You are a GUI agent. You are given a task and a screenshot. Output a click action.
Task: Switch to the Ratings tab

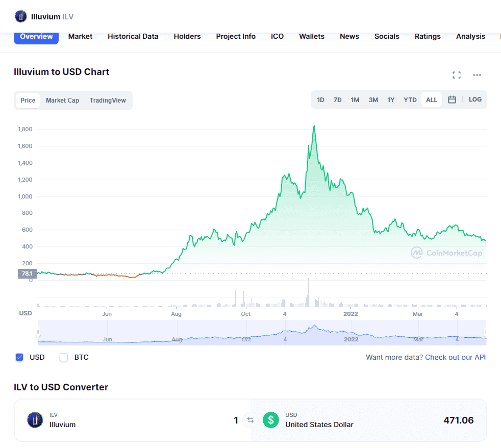pos(428,36)
